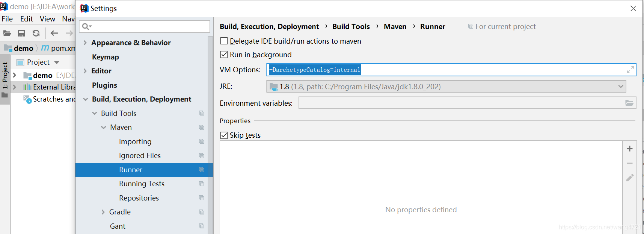
Task: Expand the Editor settings group
Action: (85, 71)
